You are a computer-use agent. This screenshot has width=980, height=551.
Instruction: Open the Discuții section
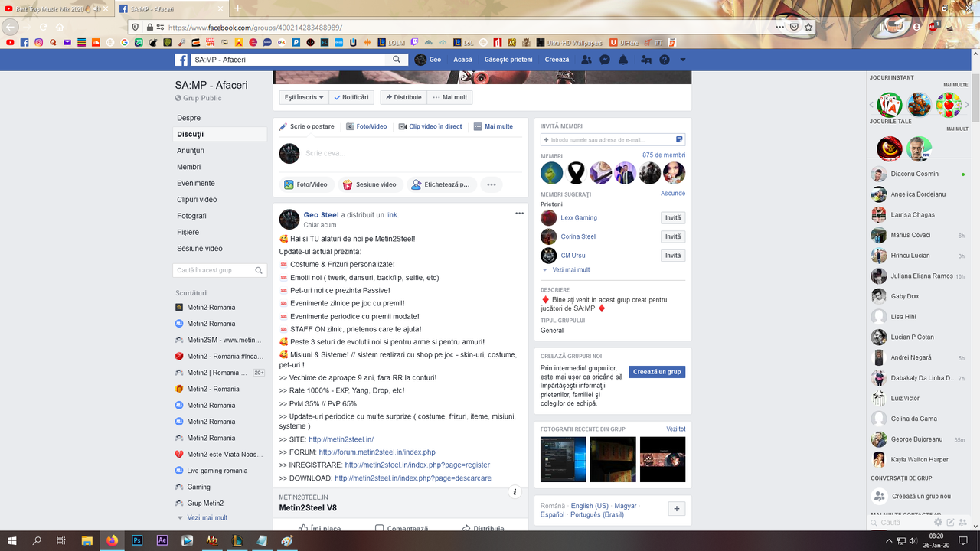[x=220, y=134]
